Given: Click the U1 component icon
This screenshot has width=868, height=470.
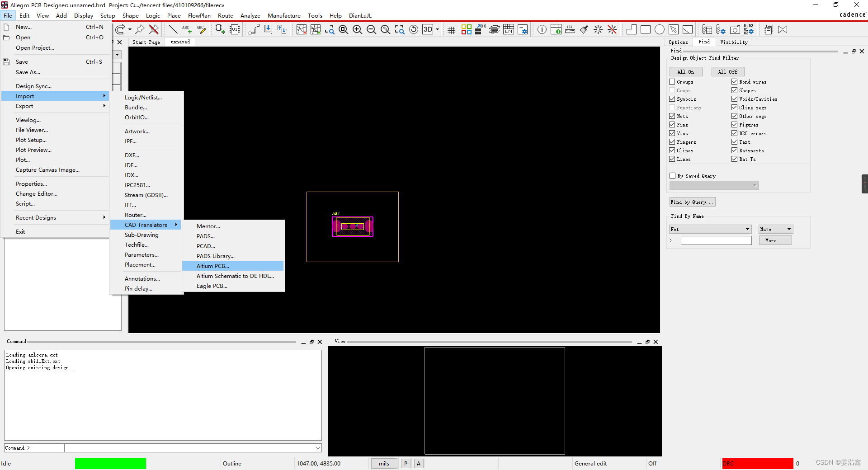Looking at the screenshot, I should (234, 30).
